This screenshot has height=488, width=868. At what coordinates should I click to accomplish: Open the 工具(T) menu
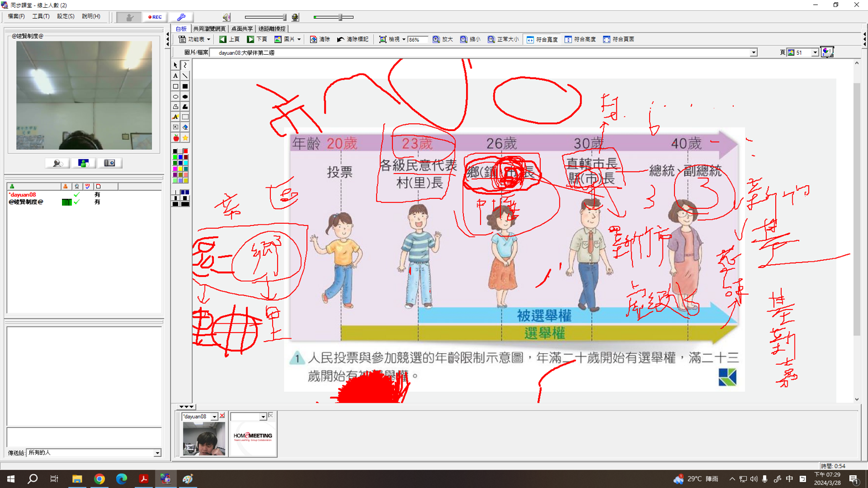(40, 17)
